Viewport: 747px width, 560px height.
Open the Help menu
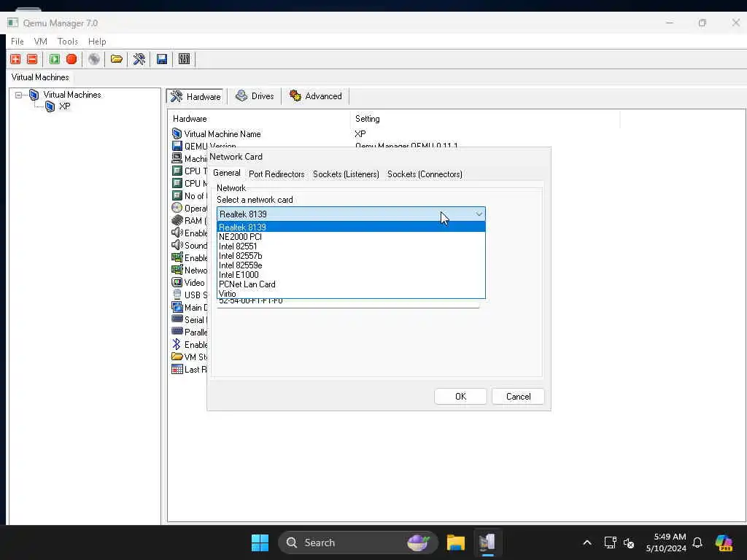pyautogui.click(x=97, y=42)
